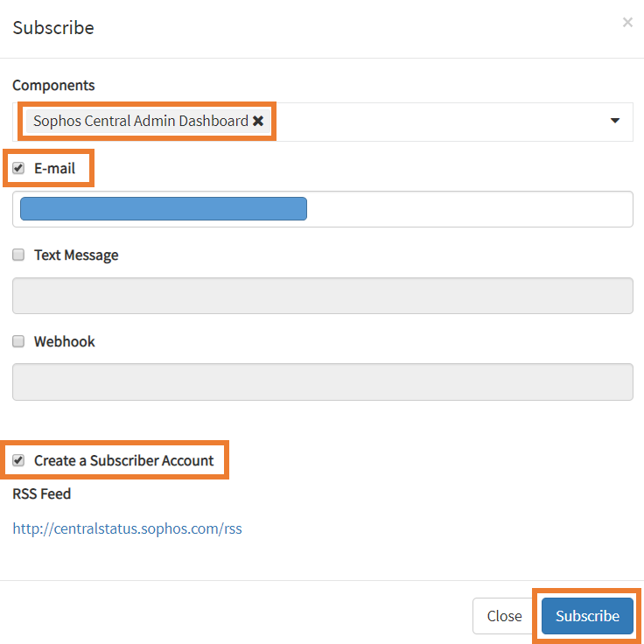Viewport: 644px width, 644px height.
Task: Click the Webhook label text
Action: pyautogui.click(x=64, y=342)
